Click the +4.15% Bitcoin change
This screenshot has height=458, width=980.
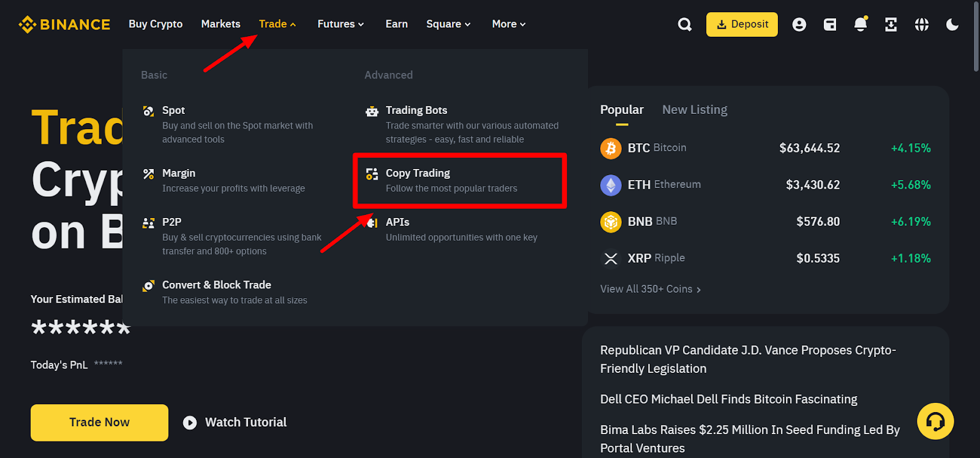coord(911,148)
